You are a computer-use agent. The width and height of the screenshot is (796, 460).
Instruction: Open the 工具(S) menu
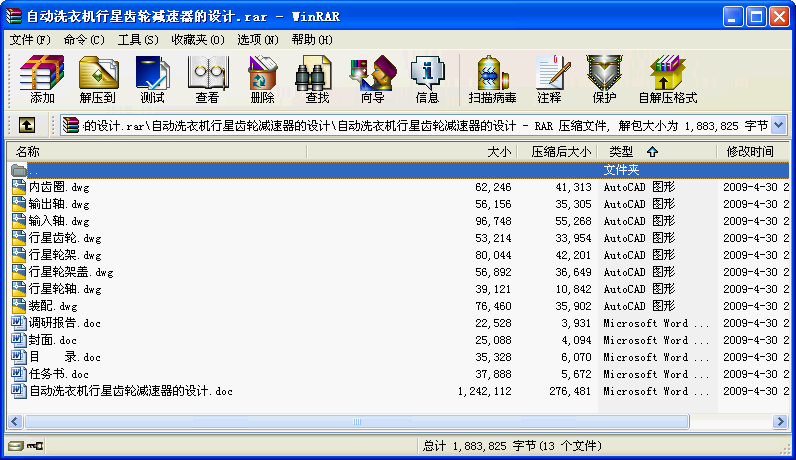(138, 40)
